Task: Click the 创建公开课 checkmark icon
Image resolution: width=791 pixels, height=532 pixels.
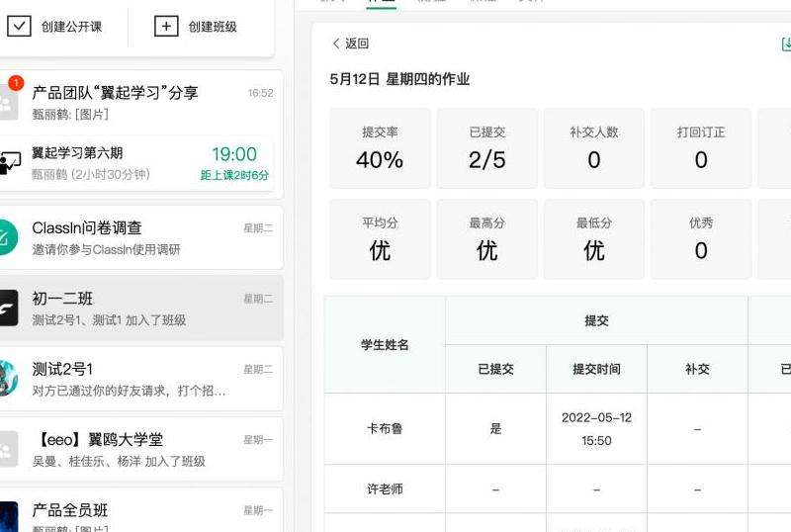Action: tap(19, 27)
